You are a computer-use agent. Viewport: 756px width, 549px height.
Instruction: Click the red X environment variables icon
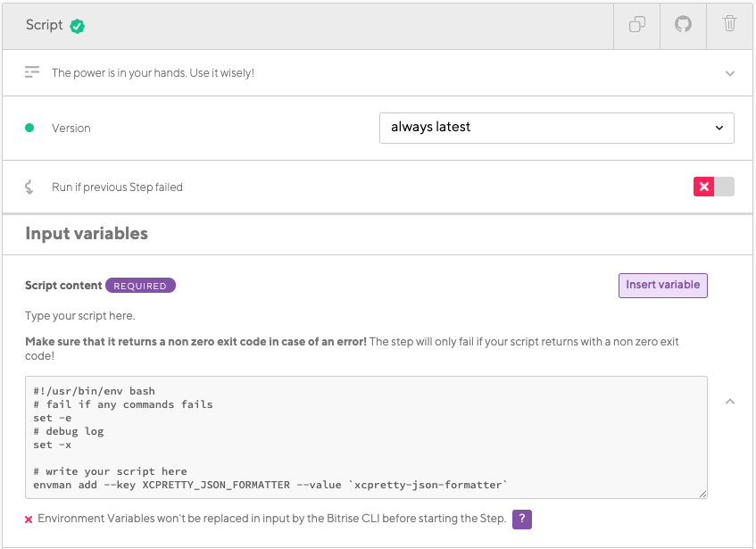pyautogui.click(x=29, y=520)
